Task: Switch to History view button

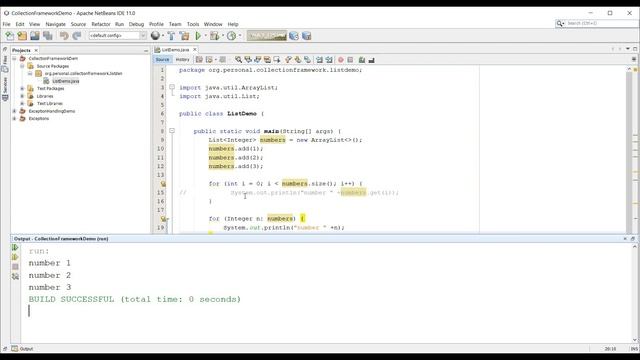Action: click(x=182, y=60)
